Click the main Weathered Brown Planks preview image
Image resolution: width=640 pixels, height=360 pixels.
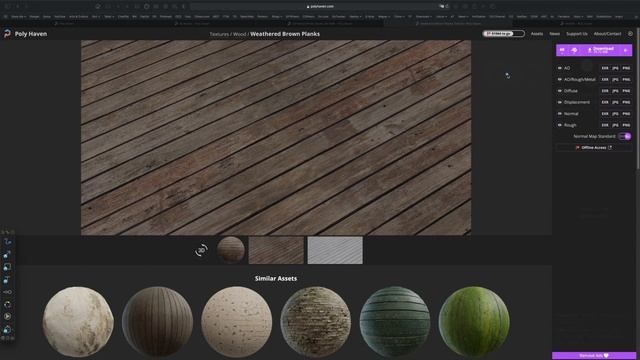click(x=276, y=138)
